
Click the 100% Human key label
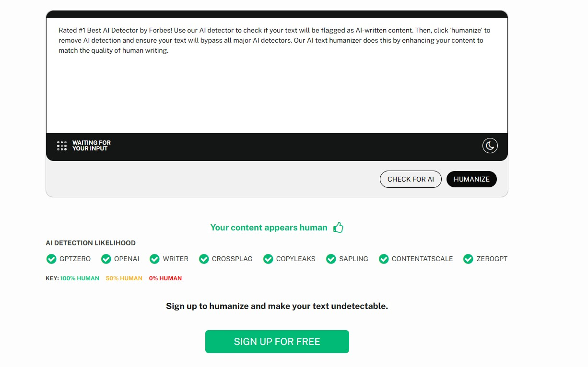80,278
